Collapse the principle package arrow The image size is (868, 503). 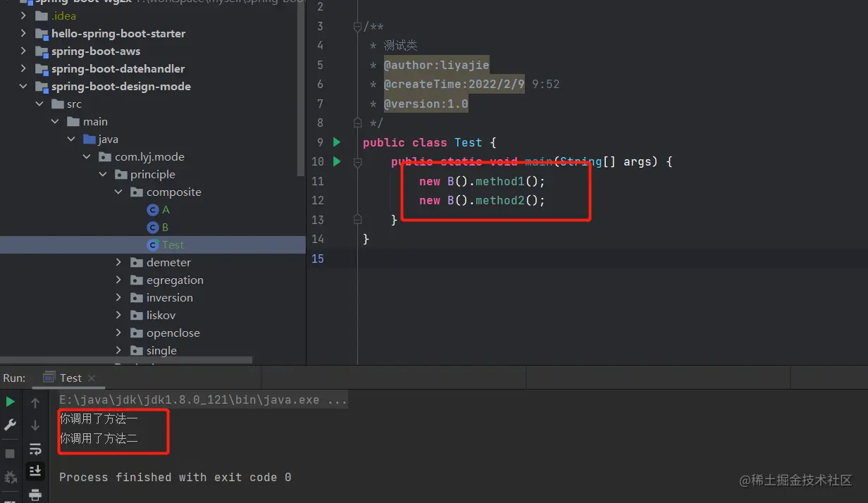[103, 175]
